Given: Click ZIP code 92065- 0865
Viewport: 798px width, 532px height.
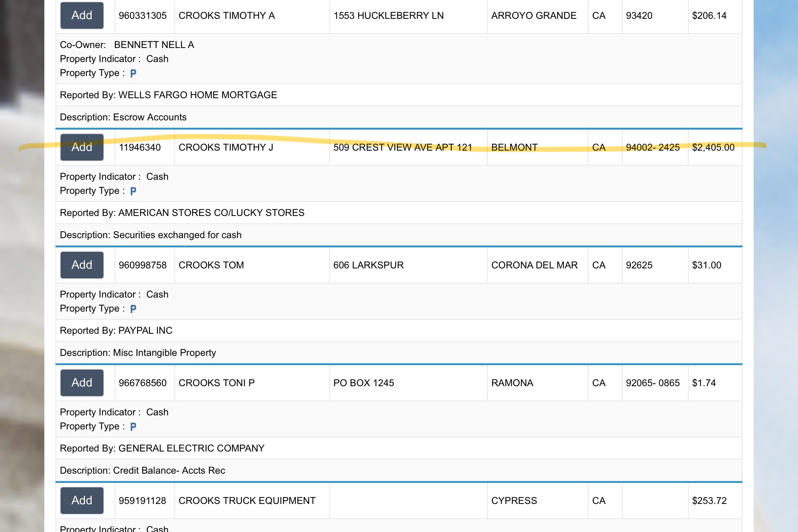Looking at the screenshot, I should (653, 383).
